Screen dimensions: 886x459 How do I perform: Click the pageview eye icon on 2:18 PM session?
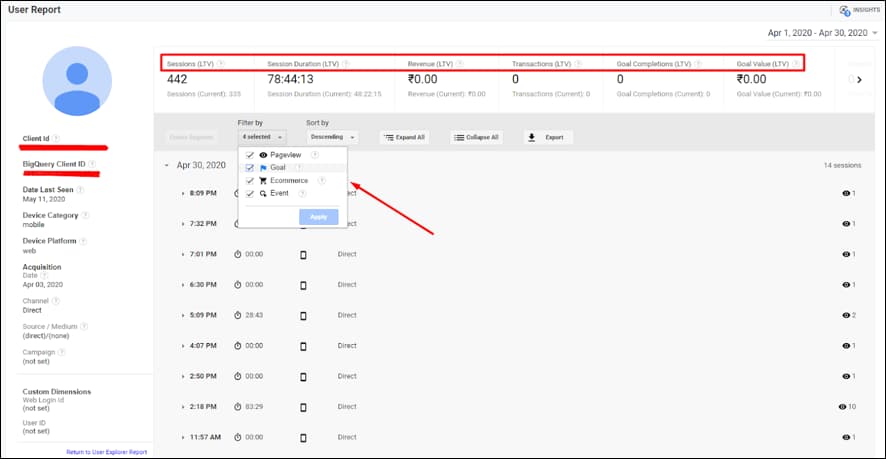pyautogui.click(x=843, y=407)
